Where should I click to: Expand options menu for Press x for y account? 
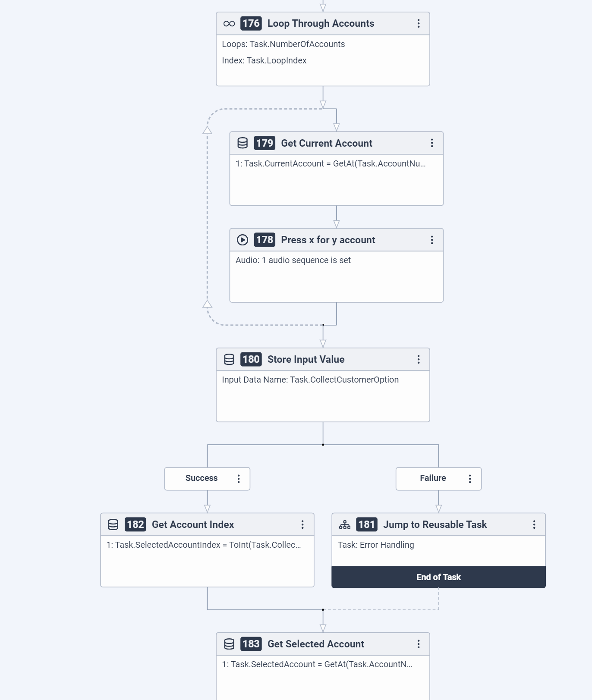[431, 240]
